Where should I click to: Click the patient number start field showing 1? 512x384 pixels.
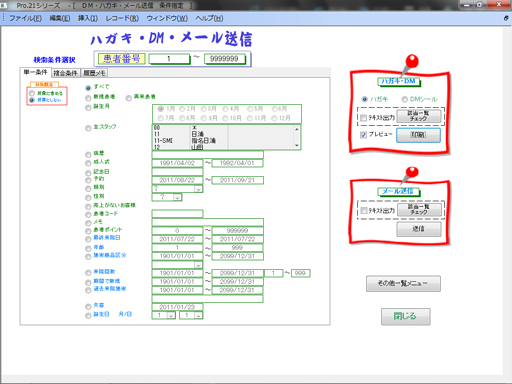pos(169,59)
